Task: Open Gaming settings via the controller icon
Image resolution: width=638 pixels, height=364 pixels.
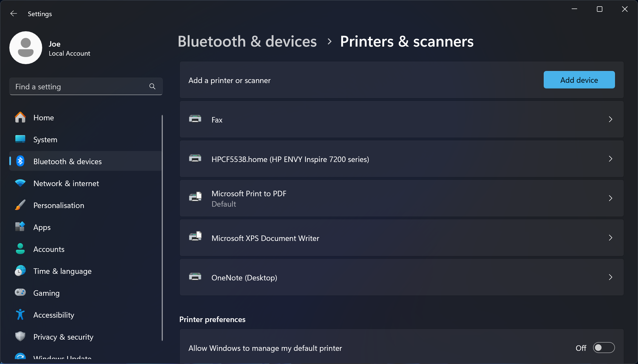Action: point(20,293)
